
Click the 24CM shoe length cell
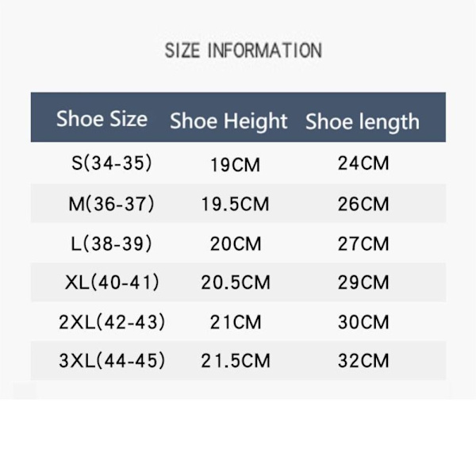tap(363, 164)
